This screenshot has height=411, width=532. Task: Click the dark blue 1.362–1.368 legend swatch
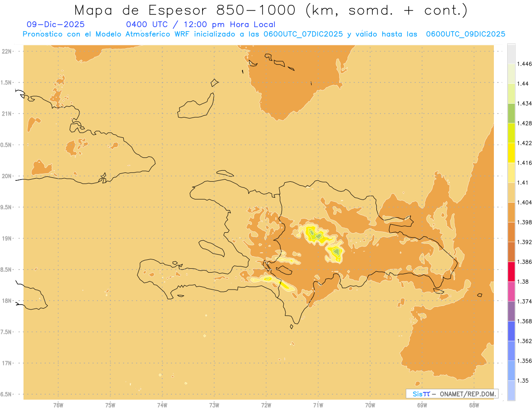[x=511, y=331]
